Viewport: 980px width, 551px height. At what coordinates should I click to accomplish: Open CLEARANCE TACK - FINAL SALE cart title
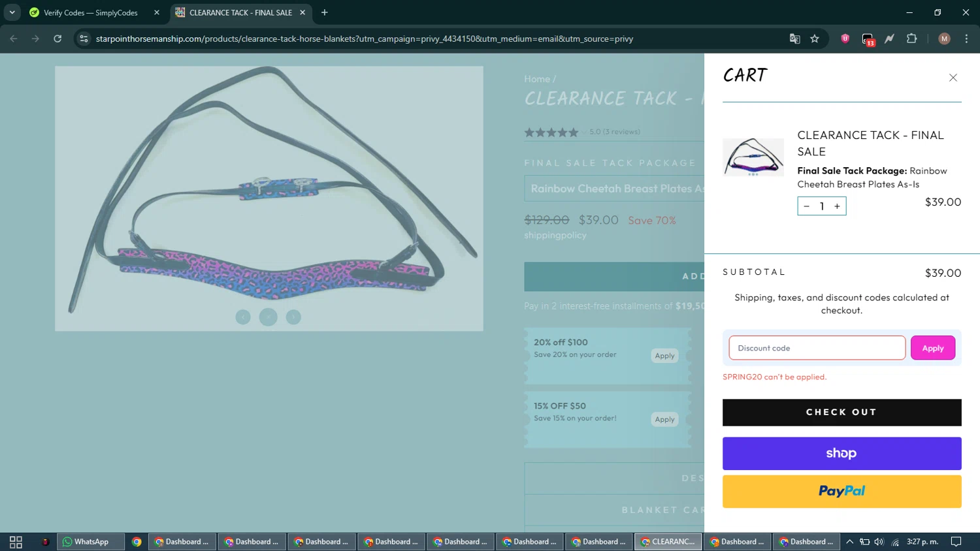tap(870, 143)
